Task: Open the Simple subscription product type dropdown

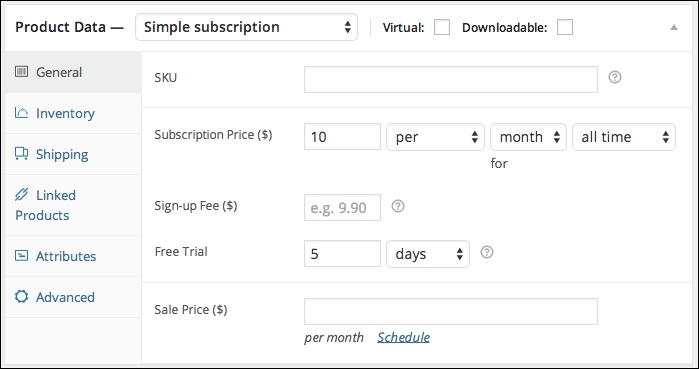Action: (247, 27)
